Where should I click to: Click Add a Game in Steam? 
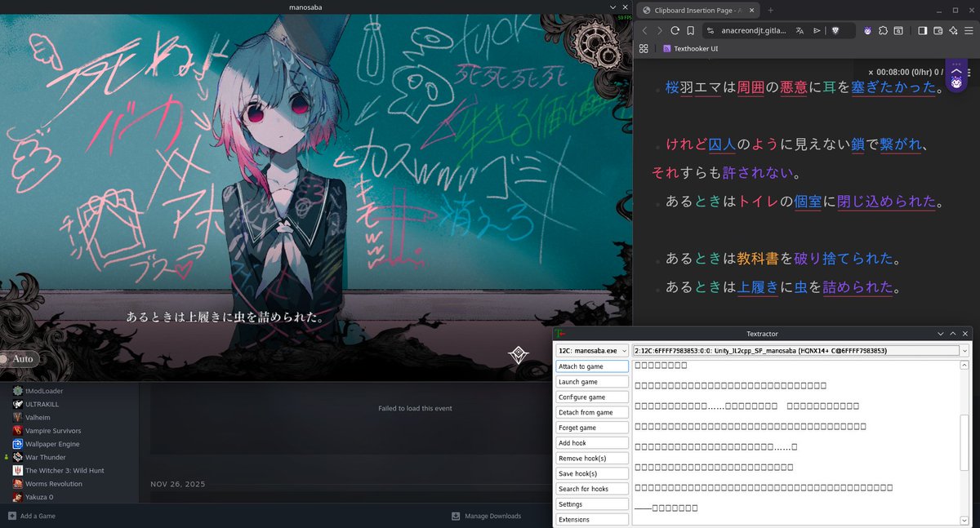32,516
